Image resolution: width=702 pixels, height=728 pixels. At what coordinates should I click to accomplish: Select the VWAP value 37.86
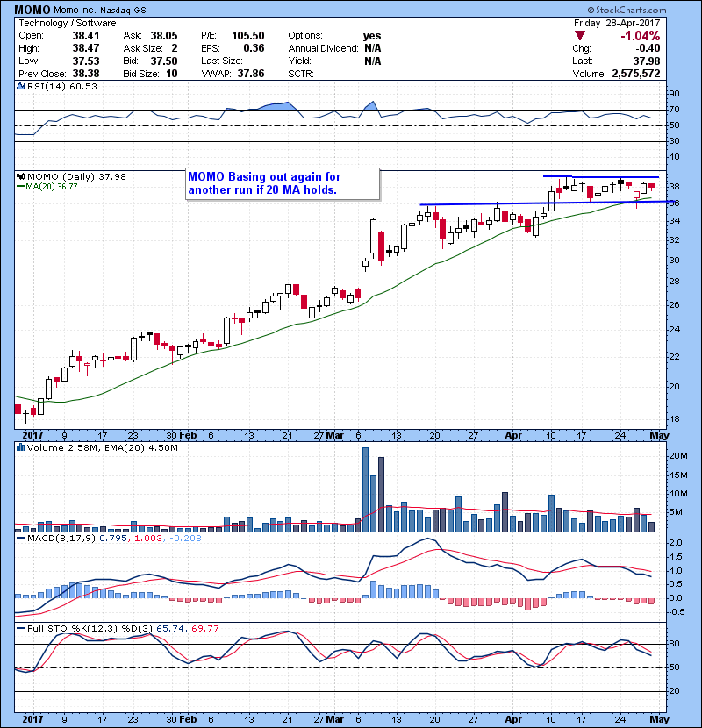click(x=251, y=74)
